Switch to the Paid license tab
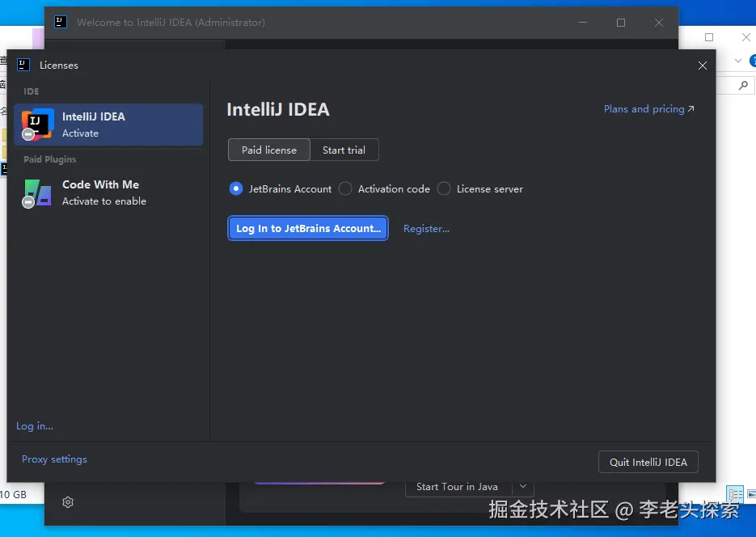Viewport: 756px width, 537px height. [x=269, y=150]
